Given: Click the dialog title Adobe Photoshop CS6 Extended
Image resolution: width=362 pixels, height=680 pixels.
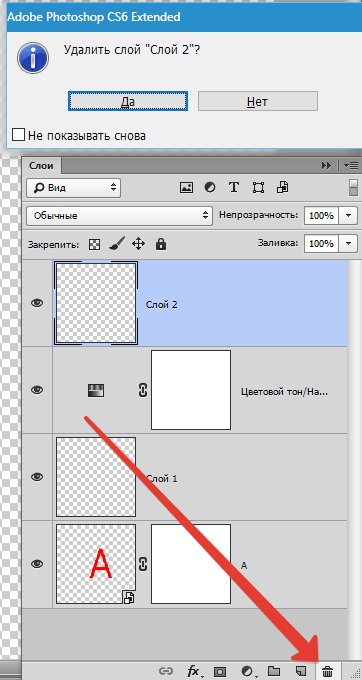Looking at the screenshot, I should pos(94,17).
